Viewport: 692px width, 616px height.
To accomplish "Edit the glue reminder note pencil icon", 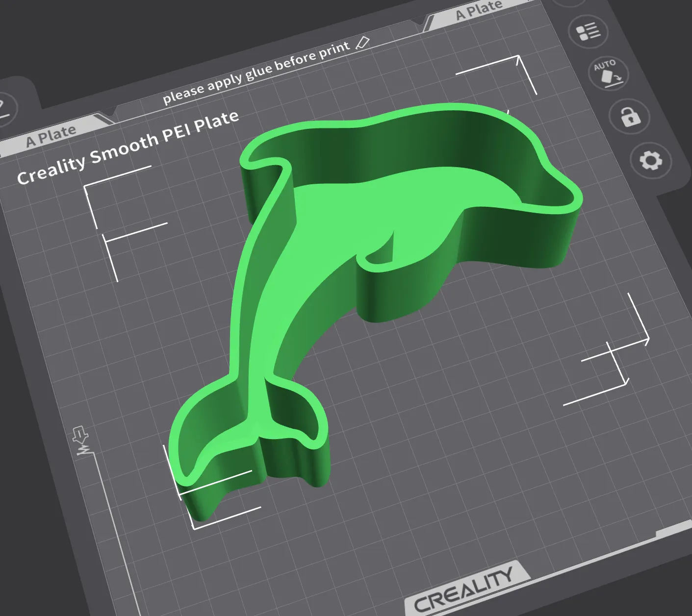I will (x=362, y=43).
